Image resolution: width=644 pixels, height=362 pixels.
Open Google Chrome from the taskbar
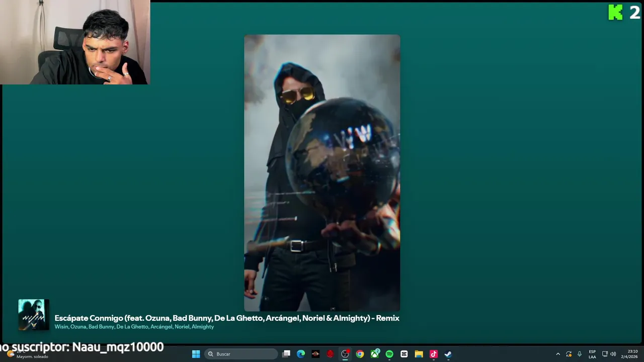click(x=360, y=354)
